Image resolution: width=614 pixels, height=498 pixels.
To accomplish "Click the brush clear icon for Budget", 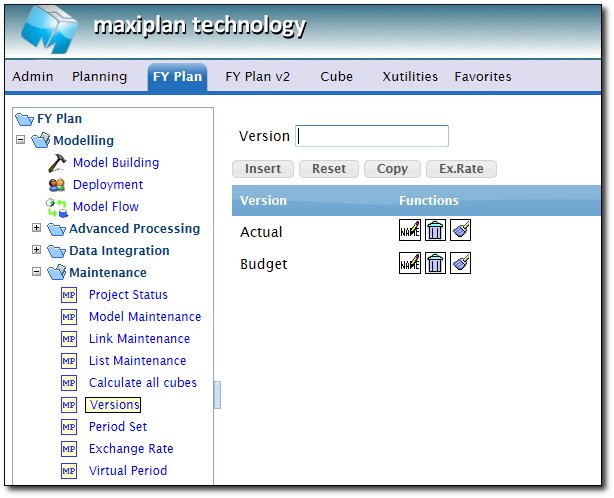I will (x=460, y=264).
